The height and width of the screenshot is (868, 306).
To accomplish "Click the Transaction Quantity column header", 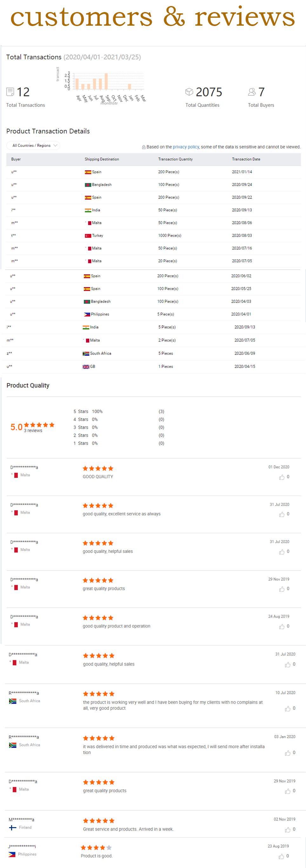I will pos(176,160).
